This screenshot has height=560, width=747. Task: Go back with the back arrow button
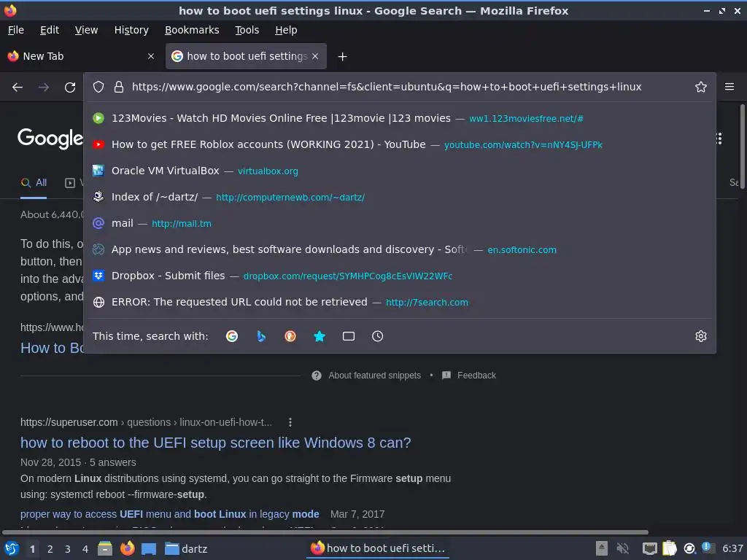pos(18,87)
